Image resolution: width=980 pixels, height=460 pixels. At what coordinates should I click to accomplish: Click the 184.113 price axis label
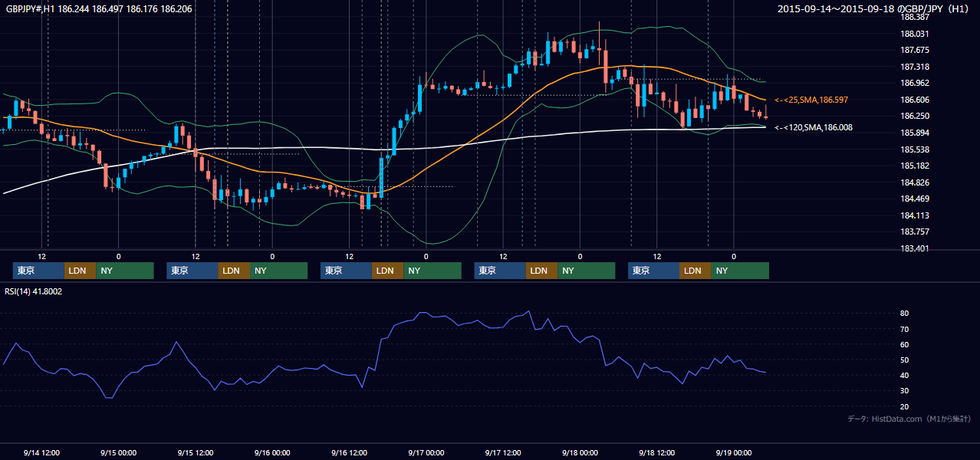(916, 215)
